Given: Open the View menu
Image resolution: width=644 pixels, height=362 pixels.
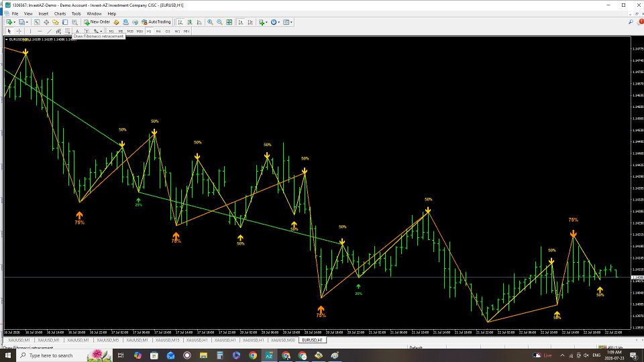Looking at the screenshot, I should pos(28,13).
